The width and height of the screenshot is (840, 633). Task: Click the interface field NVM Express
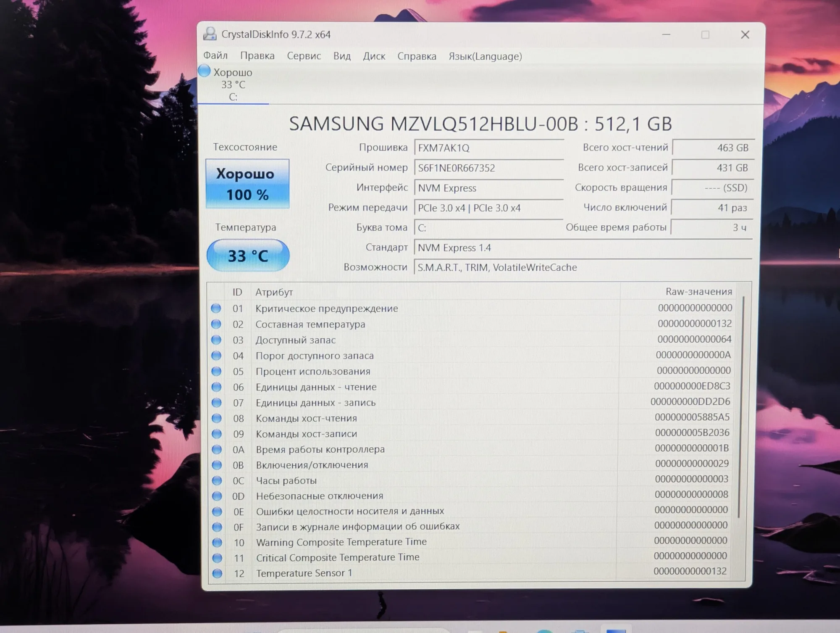click(488, 188)
